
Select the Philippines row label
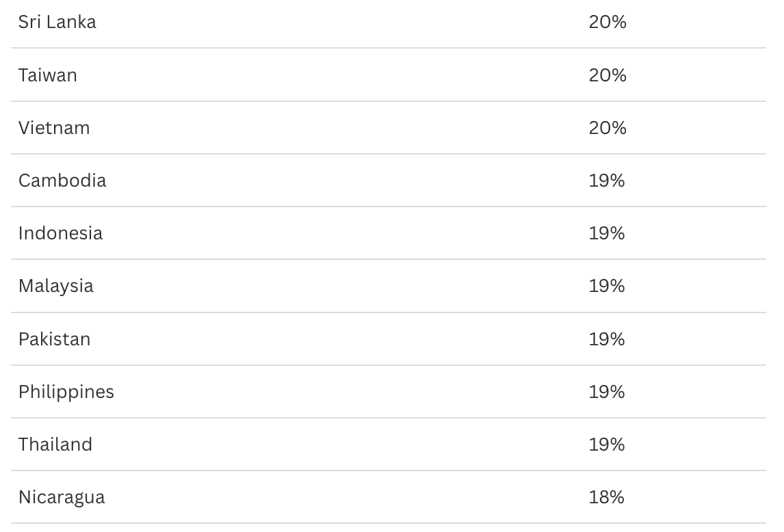point(66,392)
